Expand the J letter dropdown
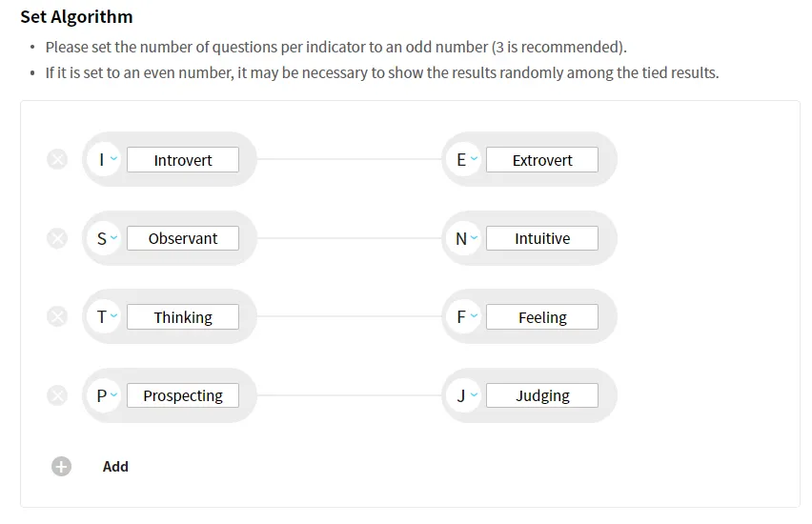The image size is (812, 524). click(464, 395)
